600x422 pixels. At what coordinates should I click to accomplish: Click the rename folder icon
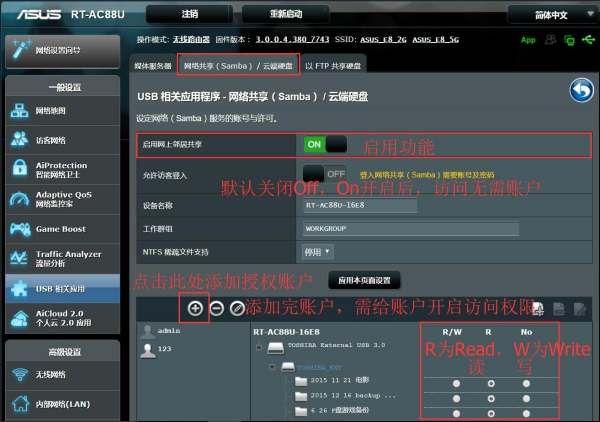579,309
